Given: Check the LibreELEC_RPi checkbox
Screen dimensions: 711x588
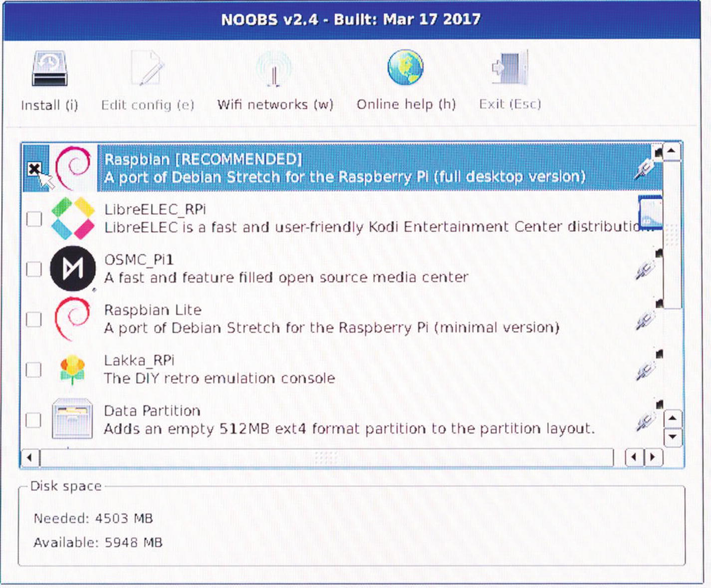Looking at the screenshot, I should (x=34, y=219).
